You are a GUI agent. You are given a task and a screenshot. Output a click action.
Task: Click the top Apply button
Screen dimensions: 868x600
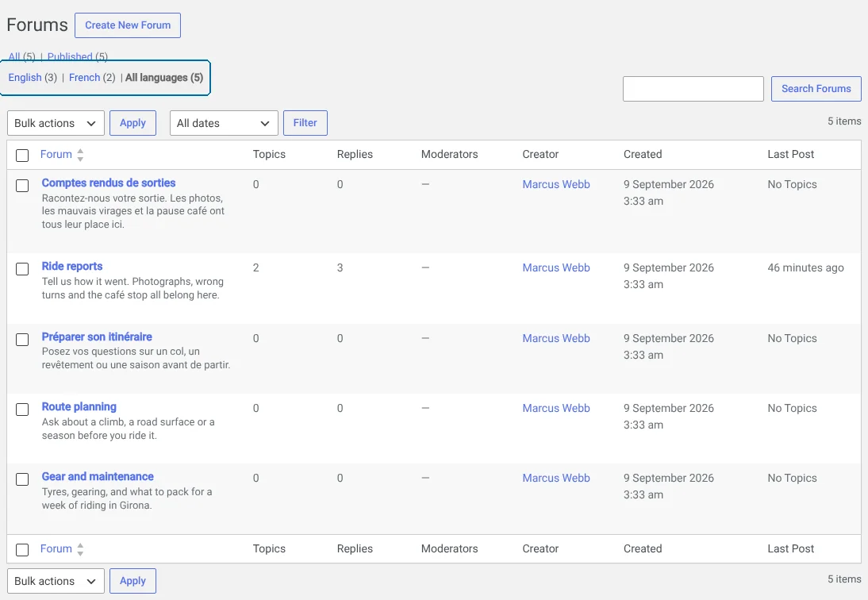tap(133, 123)
